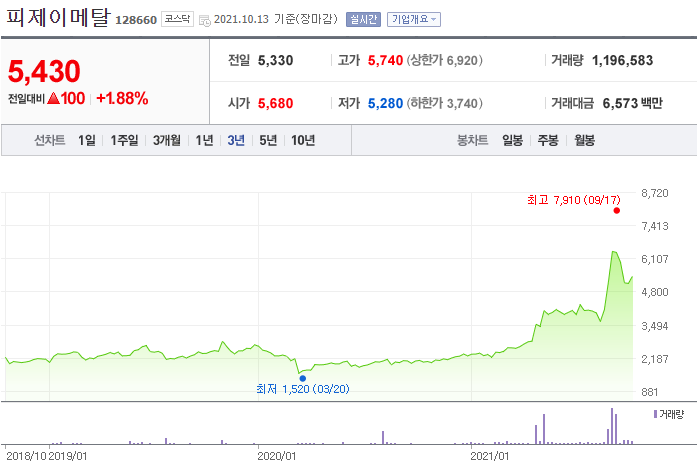Select the 1년 line chart tab
This screenshot has width=697, height=465.
tap(204, 140)
